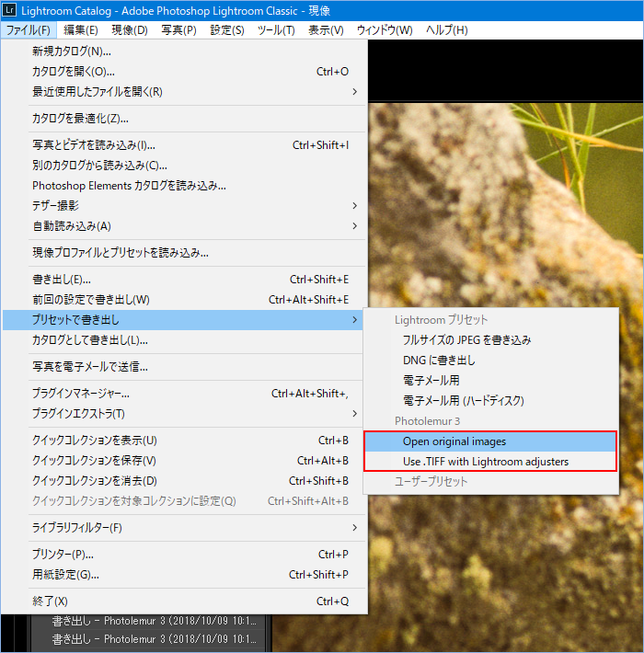Choose Photoshop Elements カタログを読み込み entry
Viewport: 644px width, 653px height.
click(x=184, y=186)
